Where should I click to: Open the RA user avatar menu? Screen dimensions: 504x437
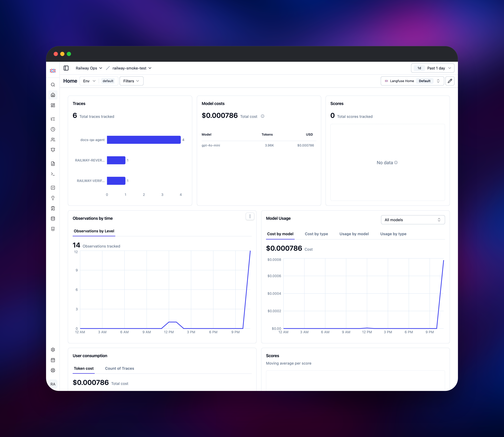pyautogui.click(x=53, y=384)
